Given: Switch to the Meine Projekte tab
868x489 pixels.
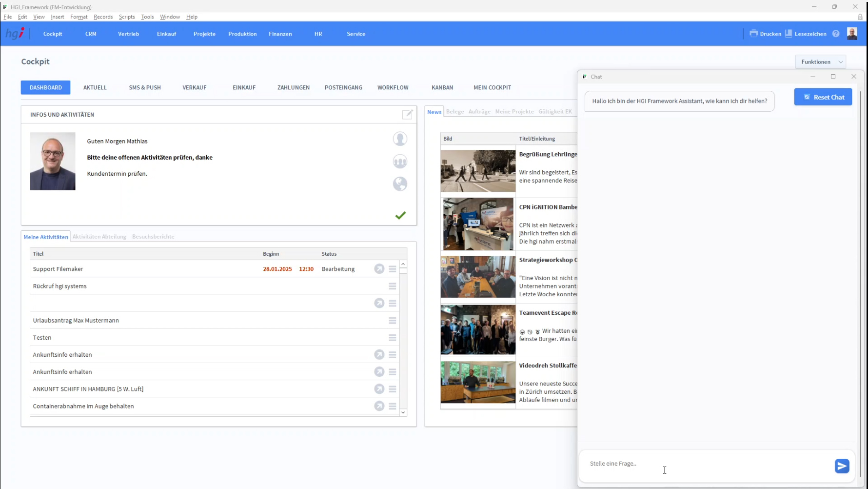Looking at the screenshot, I should [x=514, y=112].
